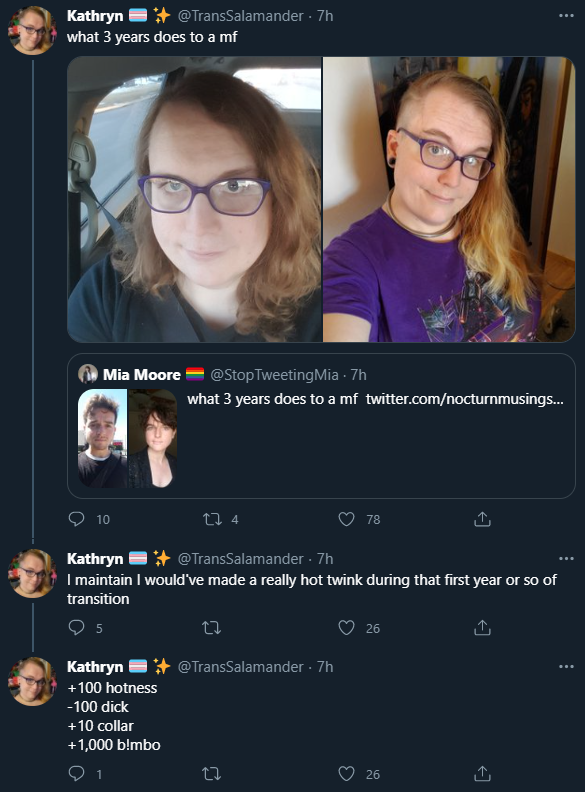Viewport: 585px width, 792px height.
Task: Open more options on the +100 hotness tweet
Action: point(566,667)
